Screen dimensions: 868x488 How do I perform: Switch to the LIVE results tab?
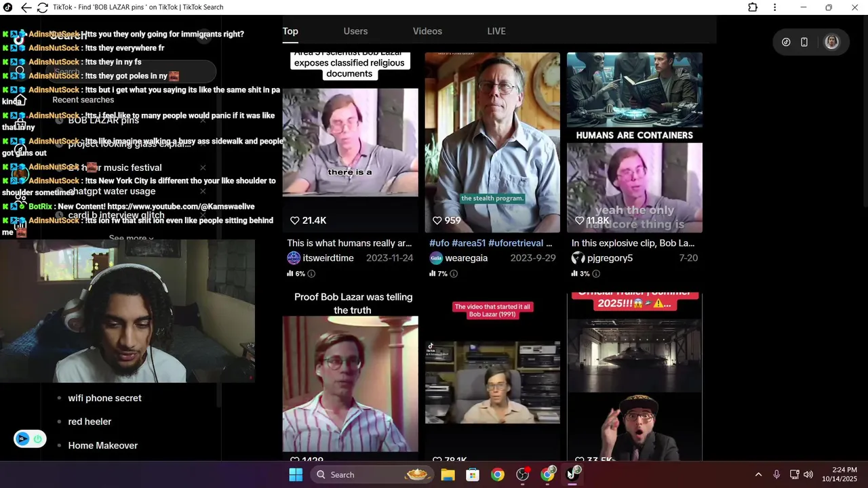click(x=496, y=31)
